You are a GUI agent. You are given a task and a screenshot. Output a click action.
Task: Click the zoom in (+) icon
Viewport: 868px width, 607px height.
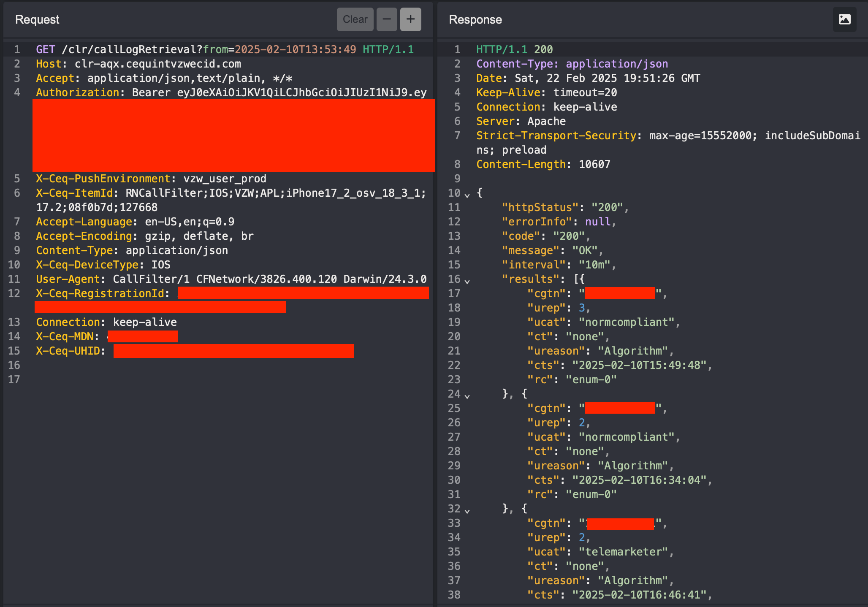tap(410, 19)
